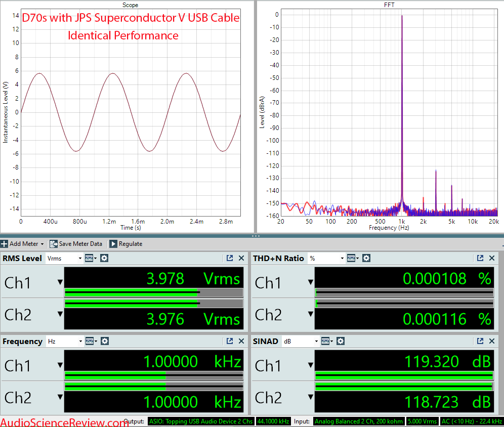Open THD+N Ratio settings gear
The height and width of the screenshot is (427, 504).
[x=366, y=258]
